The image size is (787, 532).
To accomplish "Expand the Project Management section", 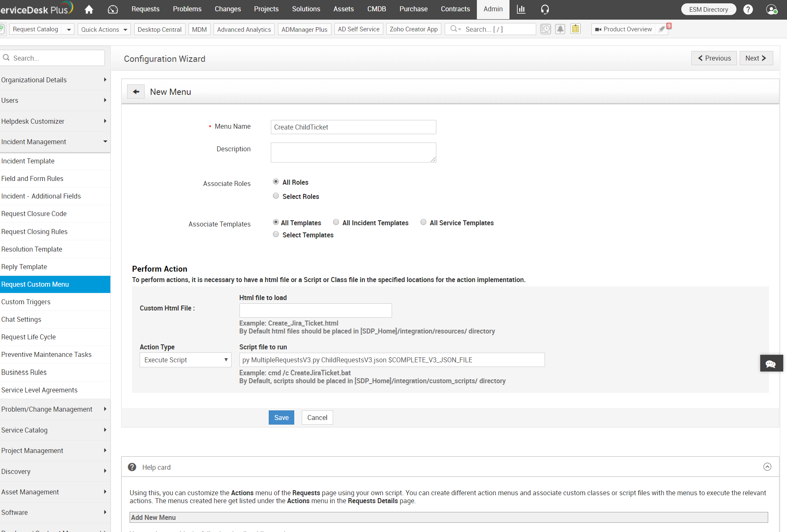I will click(54, 451).
